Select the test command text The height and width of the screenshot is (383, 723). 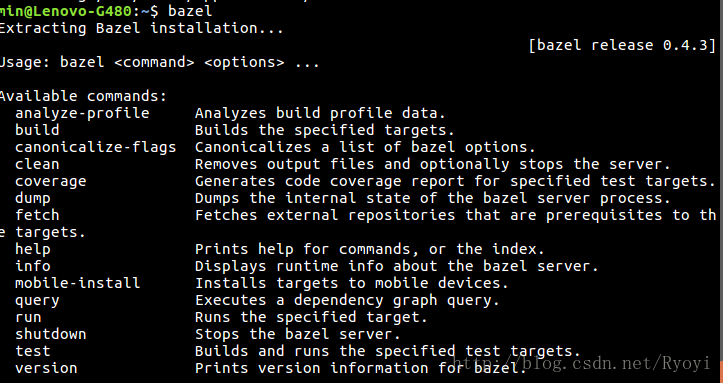click(x=32, y=351)
